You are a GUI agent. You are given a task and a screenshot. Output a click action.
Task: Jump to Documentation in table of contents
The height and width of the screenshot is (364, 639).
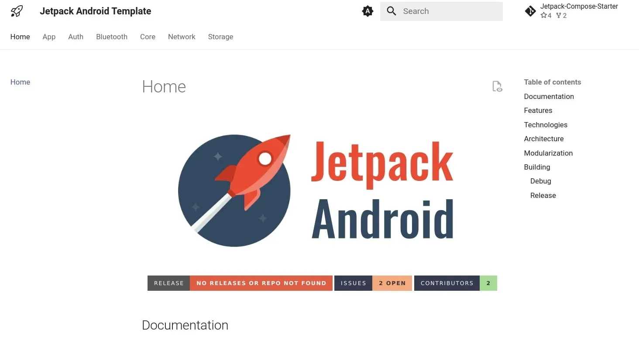point(549,96)
